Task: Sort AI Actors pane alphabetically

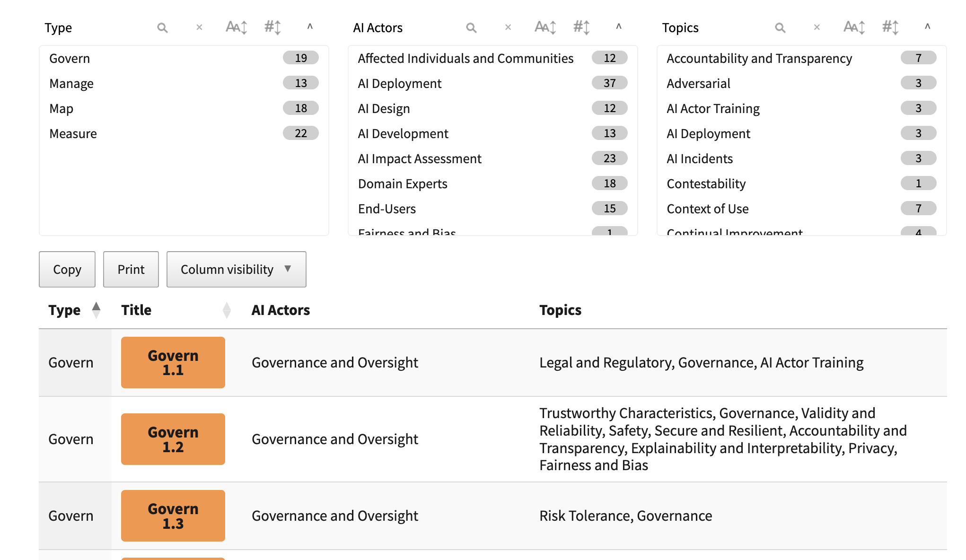Action: pos(545,27)
